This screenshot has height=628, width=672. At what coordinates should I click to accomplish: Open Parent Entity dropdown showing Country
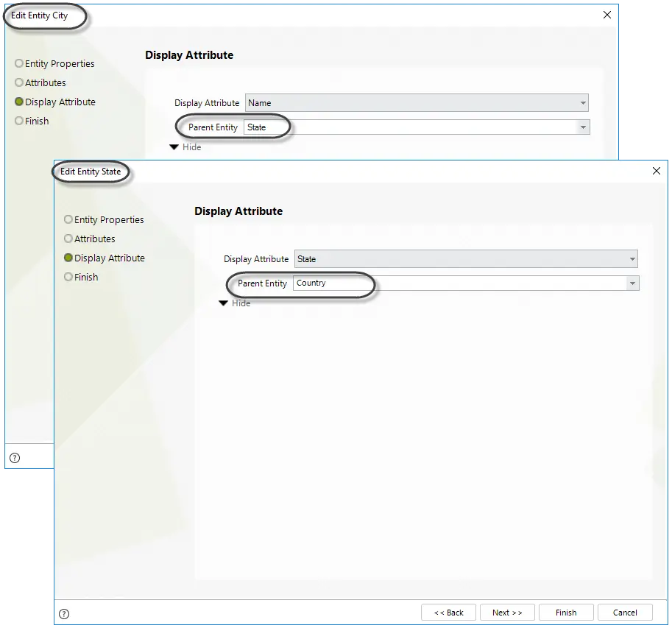[466, 283]
